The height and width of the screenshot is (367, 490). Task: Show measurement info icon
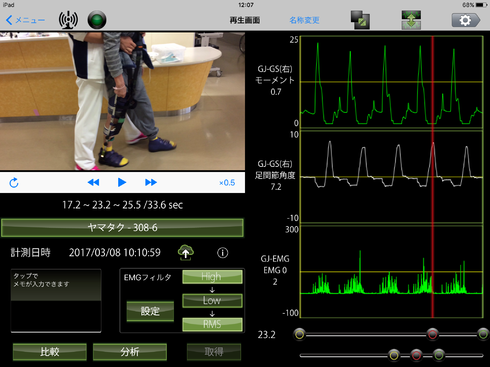point(223,253)
